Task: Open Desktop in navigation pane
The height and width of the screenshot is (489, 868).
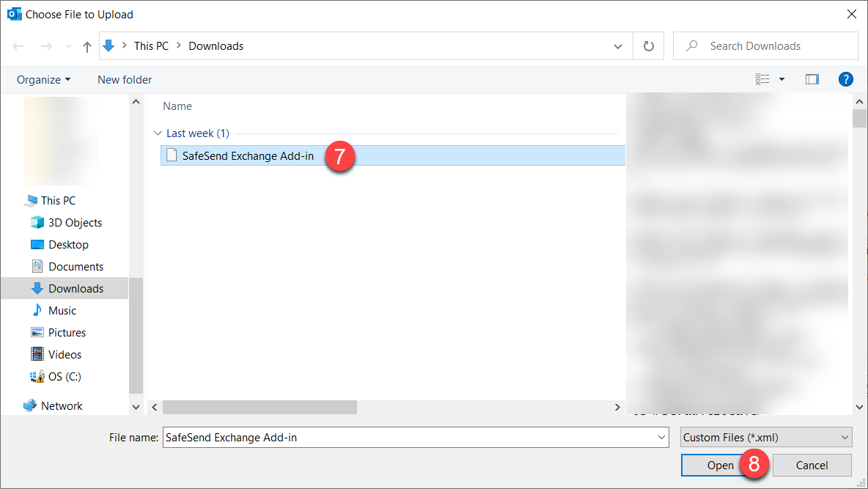Action: click(x=69, y=245)
